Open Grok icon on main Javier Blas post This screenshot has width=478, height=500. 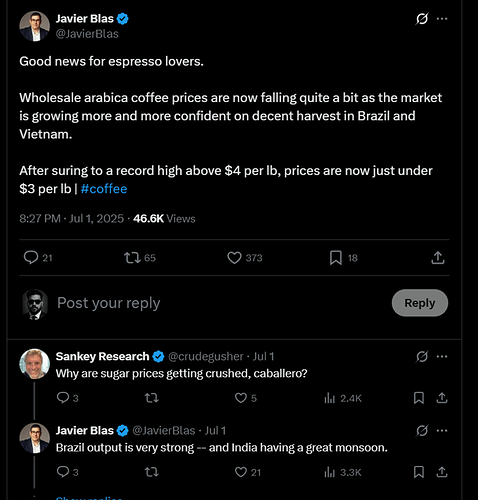(x=422, y=19)
